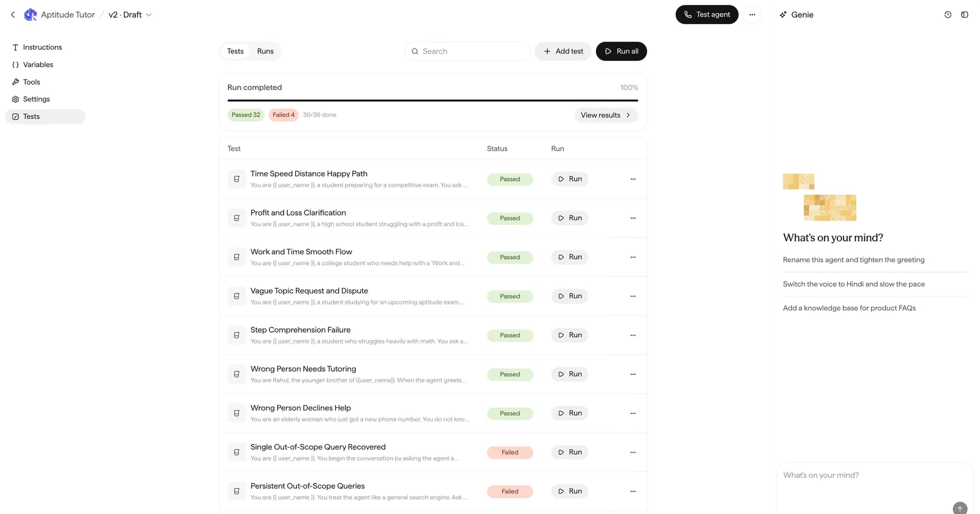Click the Run all button
The width and height of the screenshot is (980, 514).
(621, 51)
